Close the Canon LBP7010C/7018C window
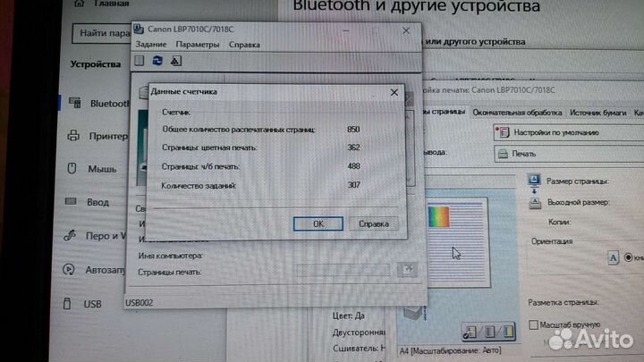The image size is (644, 362). pos(406,30)
